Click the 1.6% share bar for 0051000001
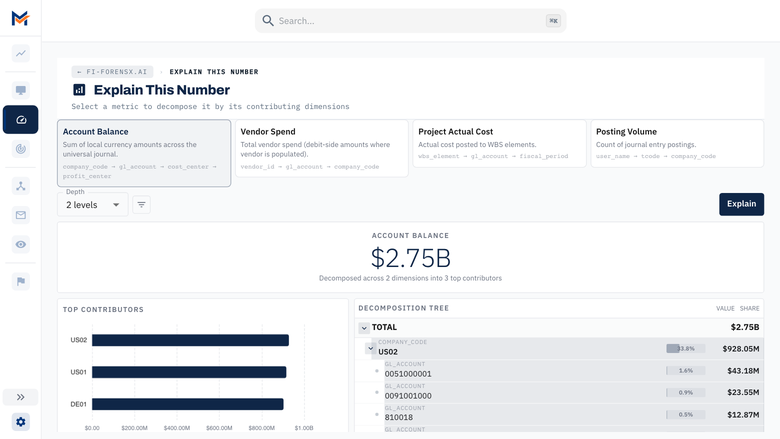Screen dimensions: 780x439 (x=686, y=370)
